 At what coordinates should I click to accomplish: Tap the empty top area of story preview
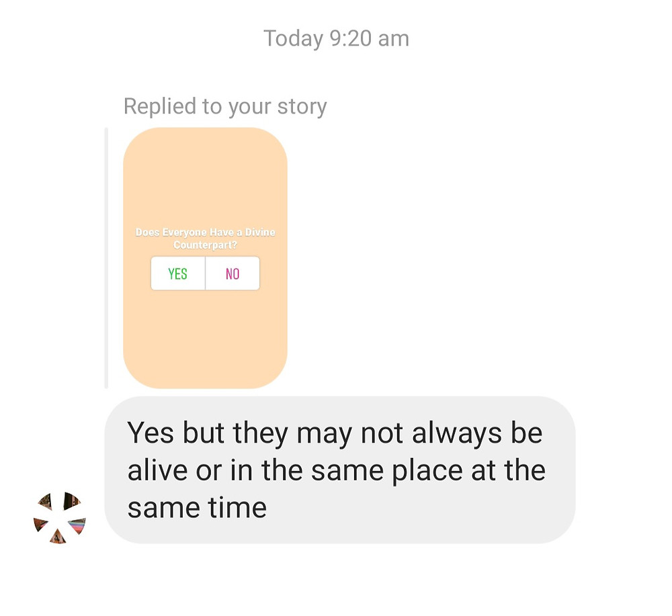pos(205,175)
